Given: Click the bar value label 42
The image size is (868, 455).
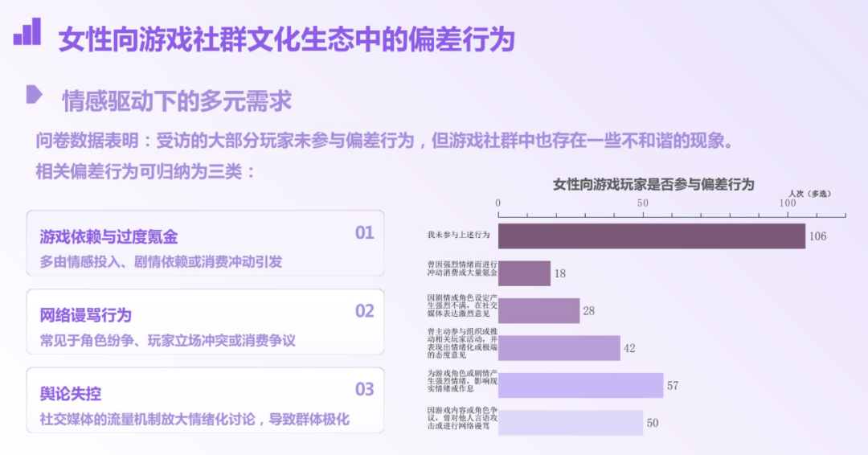Looking at the screenshot, I should pyautogui.click(x=629, y=348).
